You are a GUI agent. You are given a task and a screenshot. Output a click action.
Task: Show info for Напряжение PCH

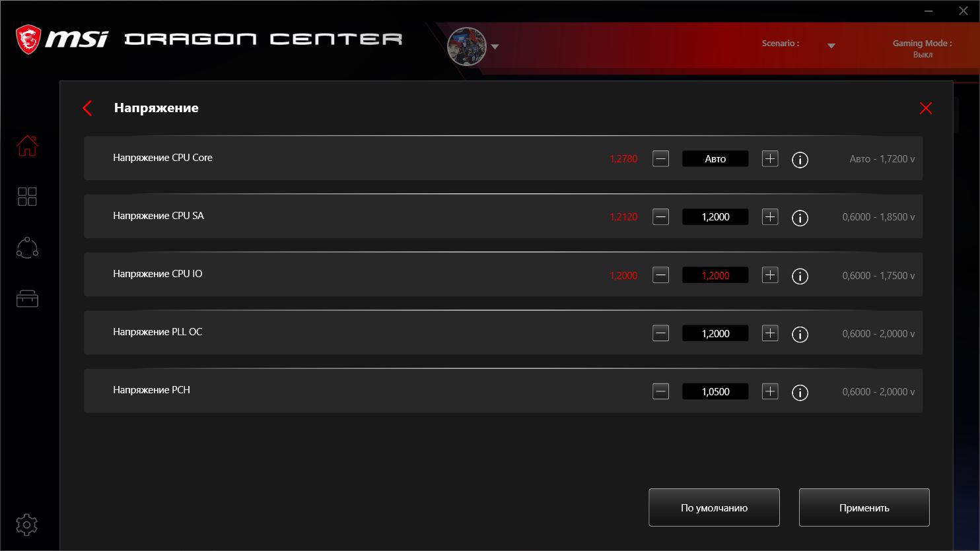[800, 393]
